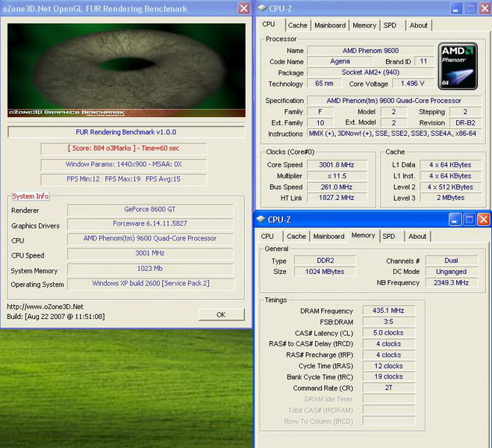The image size is (492, 448).
Task: Click the 65 nm Technology field
Action: [x=324, y=84]
